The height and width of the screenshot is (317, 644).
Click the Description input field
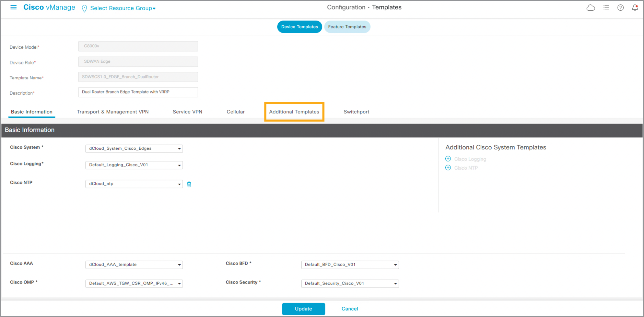click(x=138, y=92)
